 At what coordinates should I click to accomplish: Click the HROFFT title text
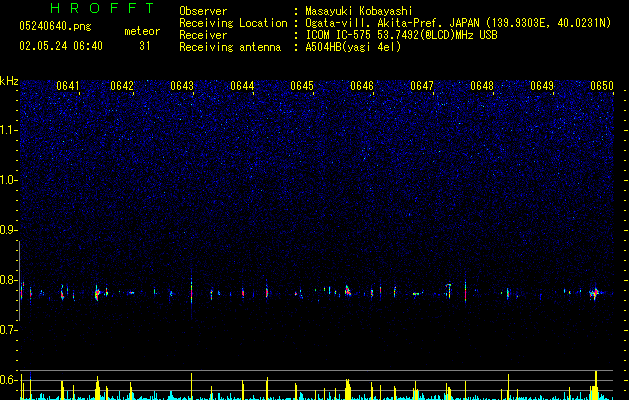click(x=103, y=8)
